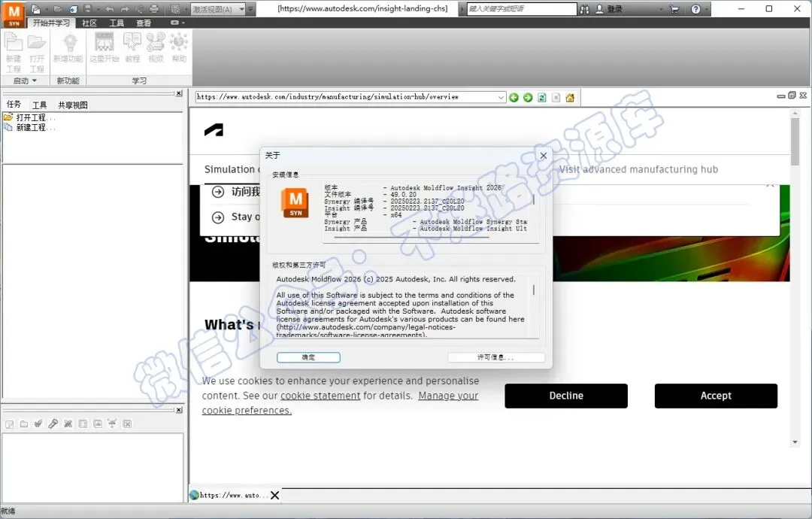This screenshot has width=812, height=519.
Task: Click the 打开工程... task item
Action: [29, 117]
